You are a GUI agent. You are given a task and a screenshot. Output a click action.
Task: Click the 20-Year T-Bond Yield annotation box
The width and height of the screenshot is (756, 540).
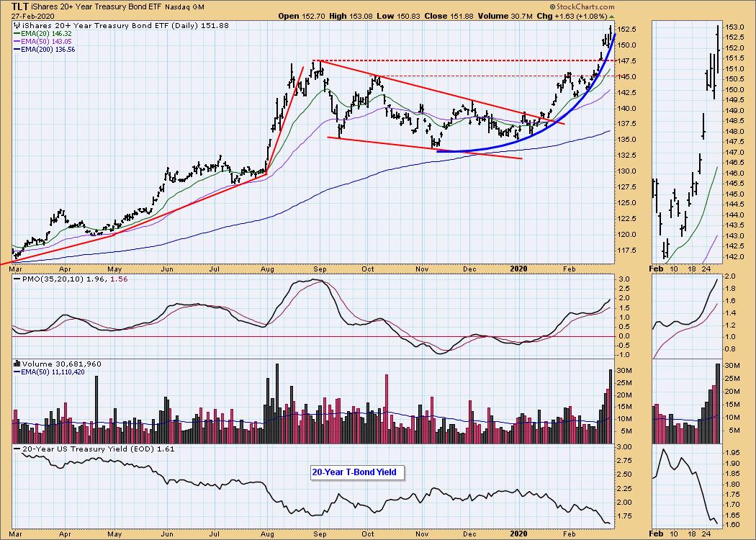(357, 472)
